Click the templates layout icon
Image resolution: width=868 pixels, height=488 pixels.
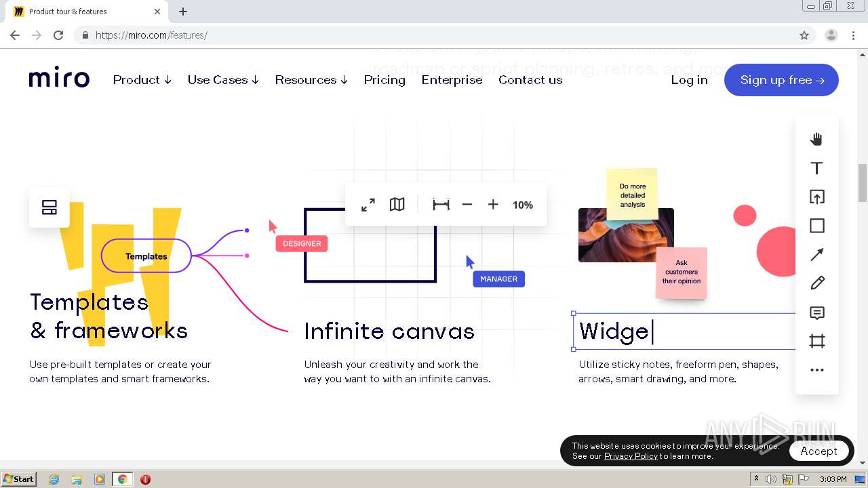[50, 207]
